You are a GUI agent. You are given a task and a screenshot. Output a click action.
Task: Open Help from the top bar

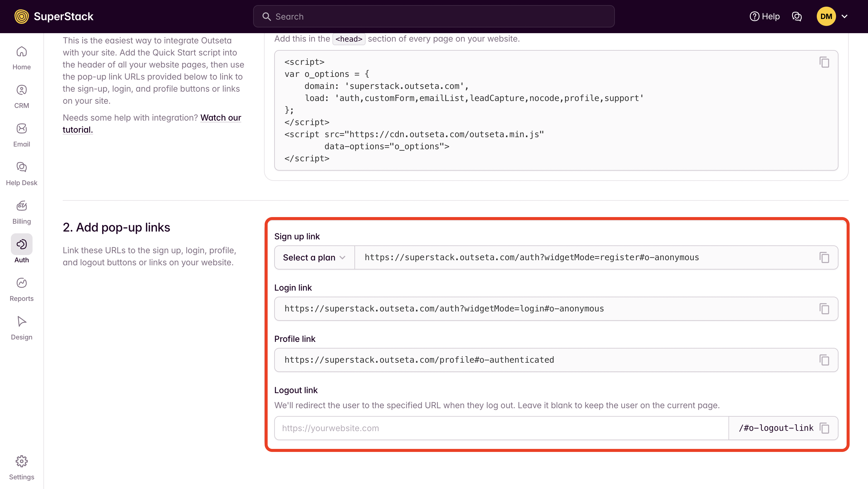(x=765, y=17)
